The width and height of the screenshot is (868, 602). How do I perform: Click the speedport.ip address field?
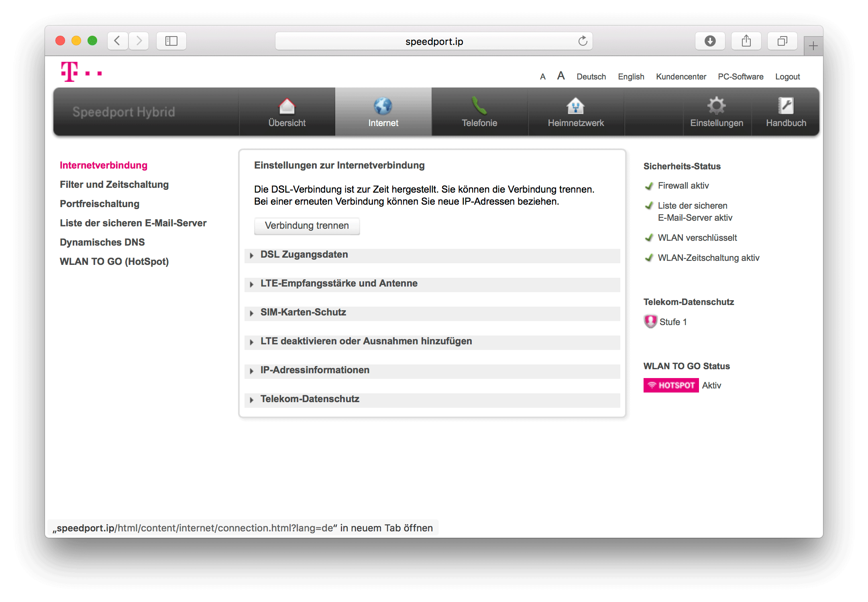click(x=434, y=41)
